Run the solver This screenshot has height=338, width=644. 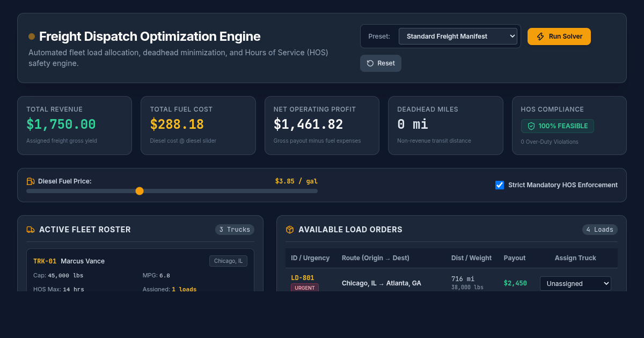point(559,36)
